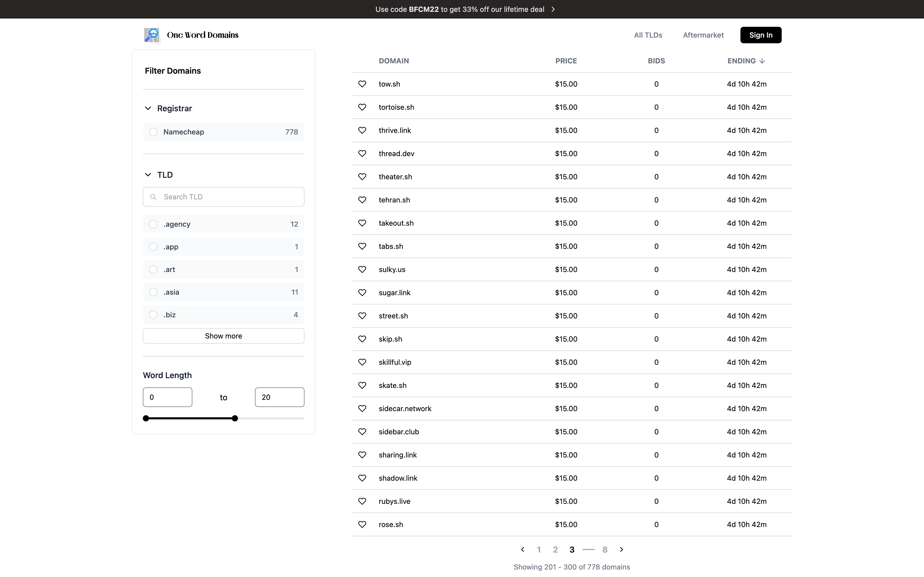Go to next page arrow

click(621, 549)
